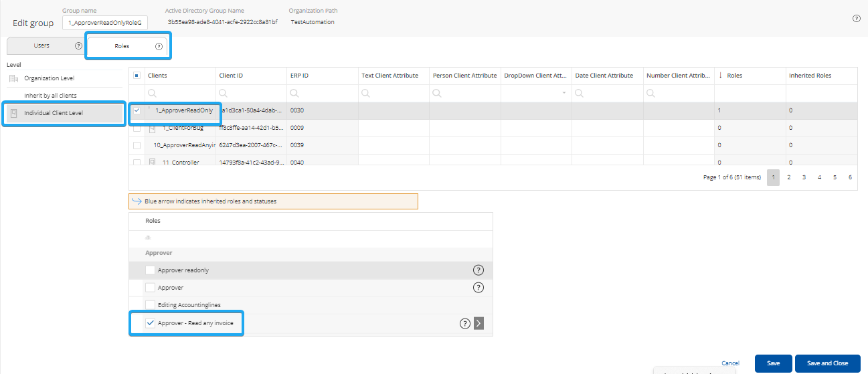Enable the Approver readonly role checkbox
The height and width of the screenshot is (374, 868).
[x=150, y=270]
